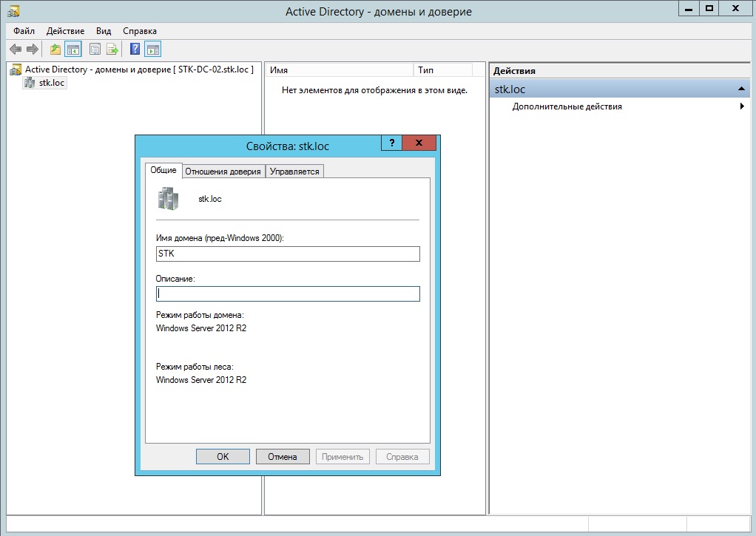The image size is (756, 536).
Task: Click the stk.loc name text in the dialog
Action: point(210,199)
